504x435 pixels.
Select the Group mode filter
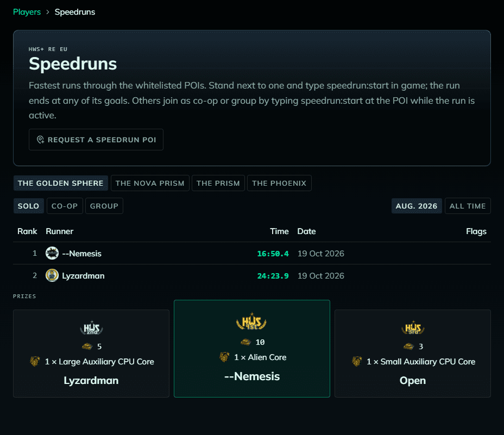[104, 206]
